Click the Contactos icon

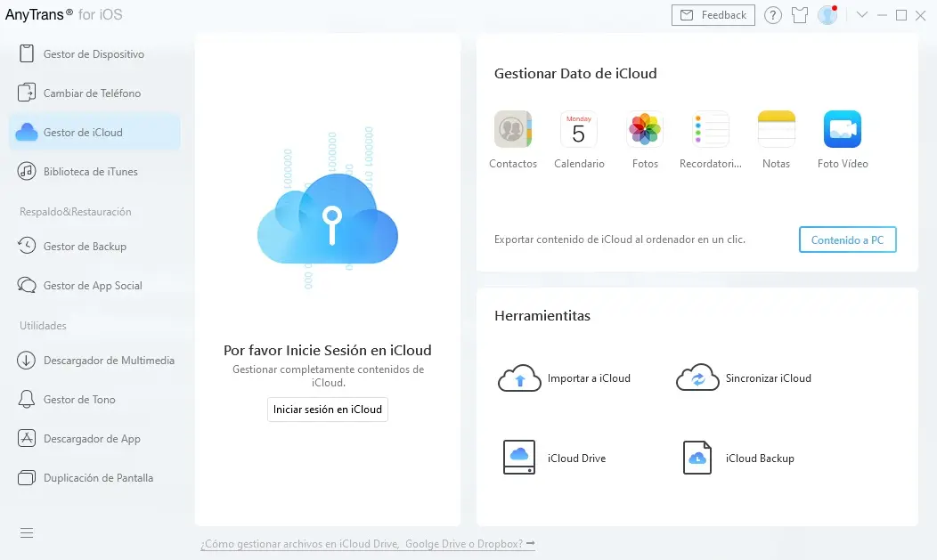click(x=513, y=129)
